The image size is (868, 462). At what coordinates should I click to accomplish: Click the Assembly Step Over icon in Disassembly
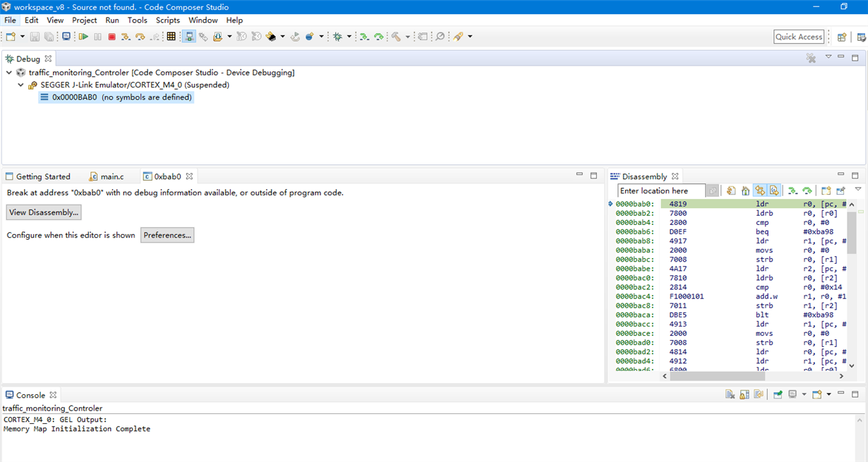point(807,190)
